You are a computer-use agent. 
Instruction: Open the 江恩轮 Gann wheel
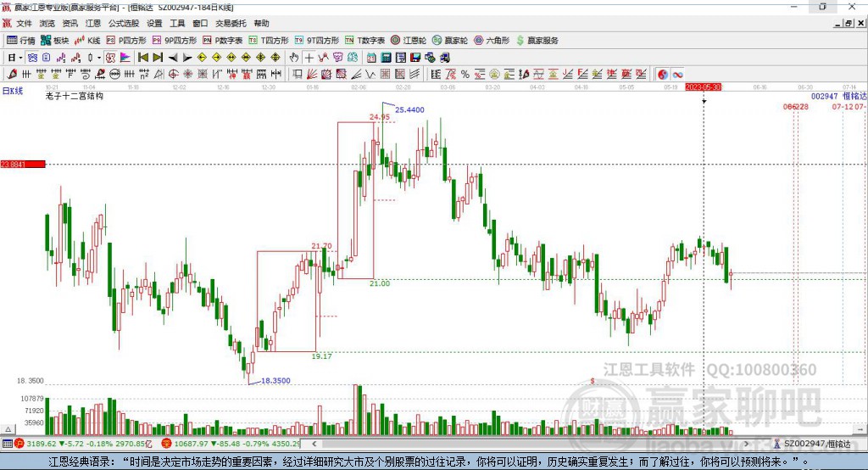pyautogui.click(x=409, y=41)
